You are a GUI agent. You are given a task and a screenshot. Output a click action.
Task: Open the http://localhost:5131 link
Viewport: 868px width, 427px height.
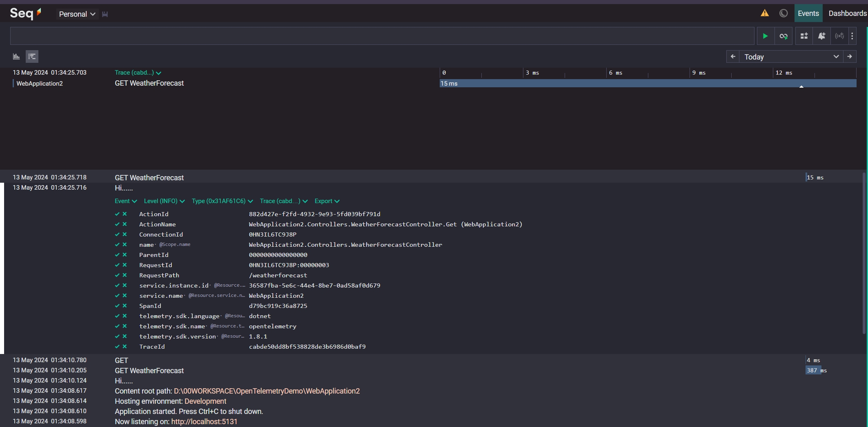(204, 421)
